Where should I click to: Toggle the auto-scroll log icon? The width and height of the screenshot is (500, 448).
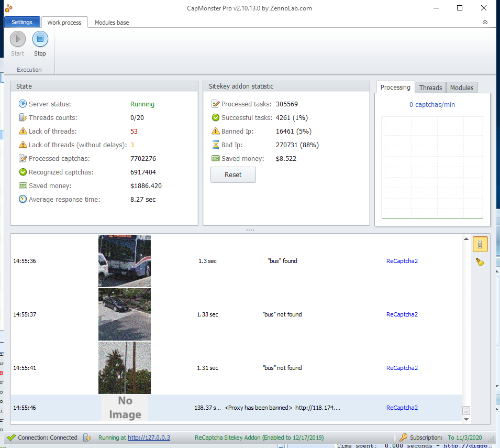(480, 244)
